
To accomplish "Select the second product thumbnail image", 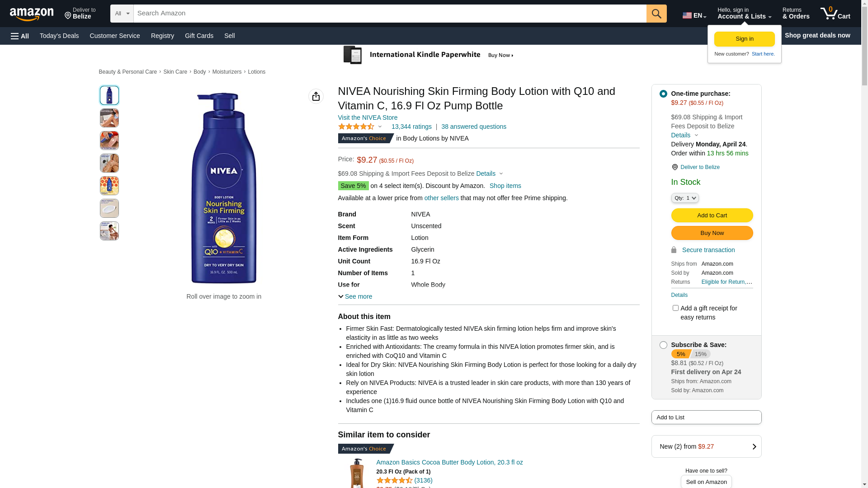I will (x=109, y=118).
